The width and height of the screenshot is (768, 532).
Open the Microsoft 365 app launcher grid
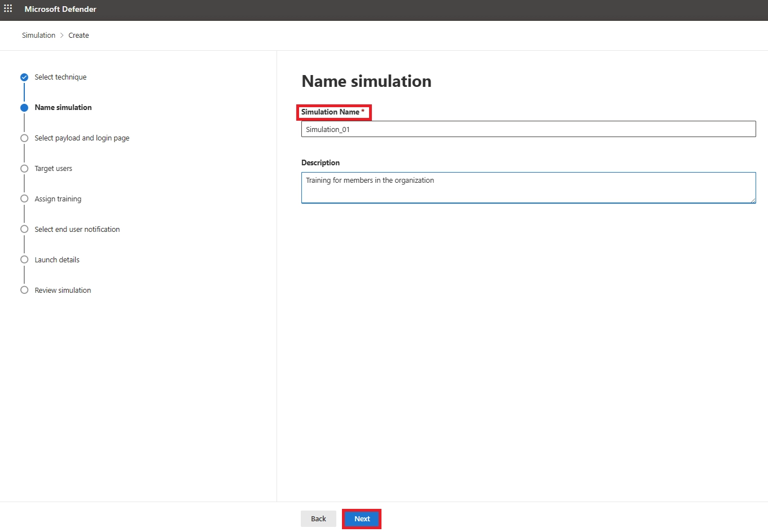pyautogui.click(x=7, y=8)
